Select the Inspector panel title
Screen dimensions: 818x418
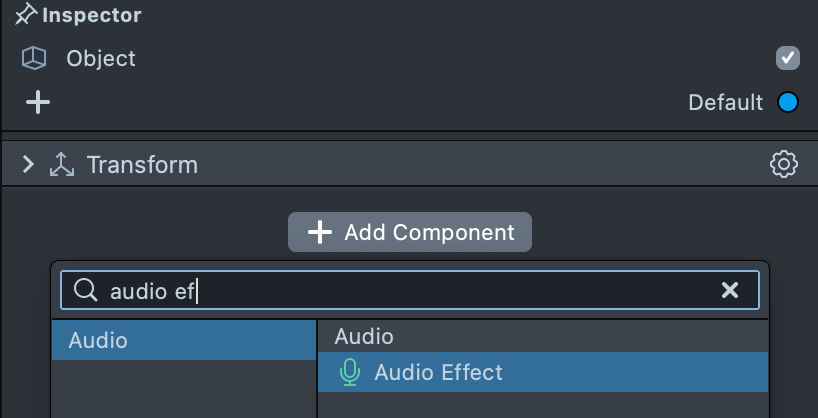(92, 16)
